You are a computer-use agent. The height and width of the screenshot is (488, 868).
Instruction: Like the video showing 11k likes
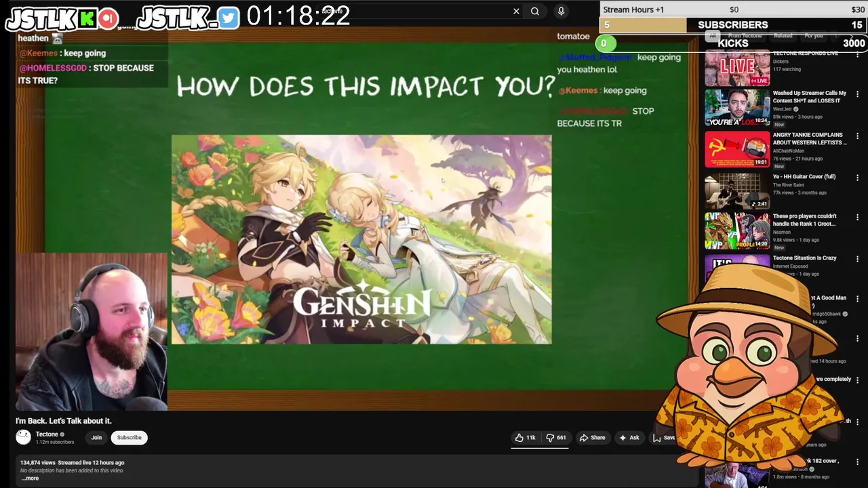click(526, 438)
